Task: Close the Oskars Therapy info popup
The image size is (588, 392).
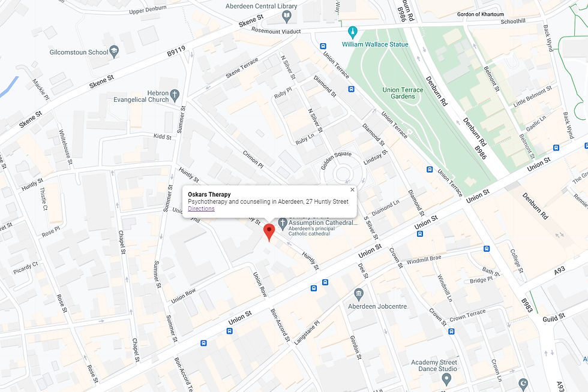Action: 352,189
